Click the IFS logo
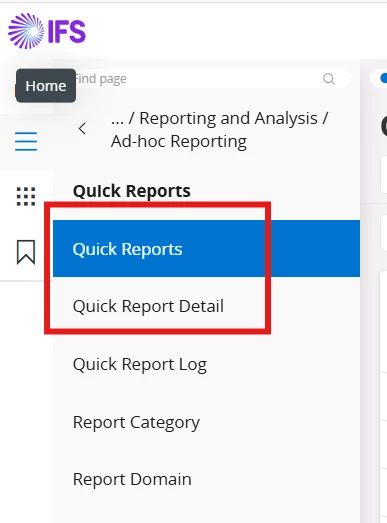Screen dimensions: 387x523 pos(47,31)
